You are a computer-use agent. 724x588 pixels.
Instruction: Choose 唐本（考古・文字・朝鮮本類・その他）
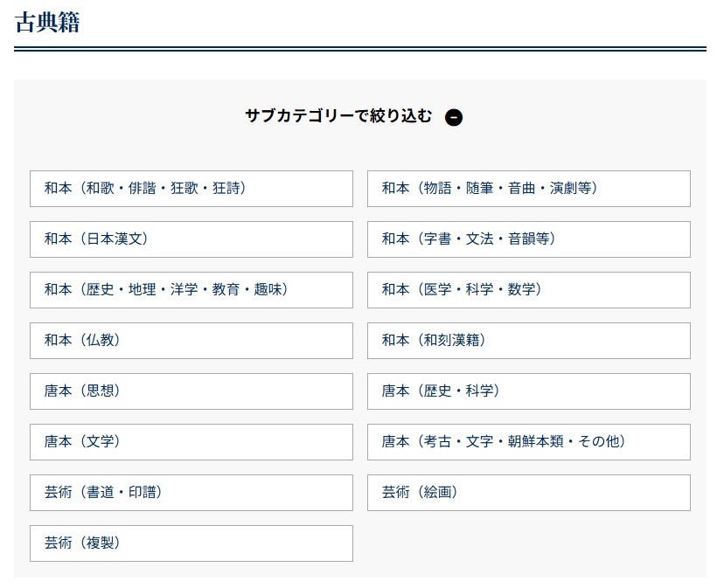(x=528, y=442)
